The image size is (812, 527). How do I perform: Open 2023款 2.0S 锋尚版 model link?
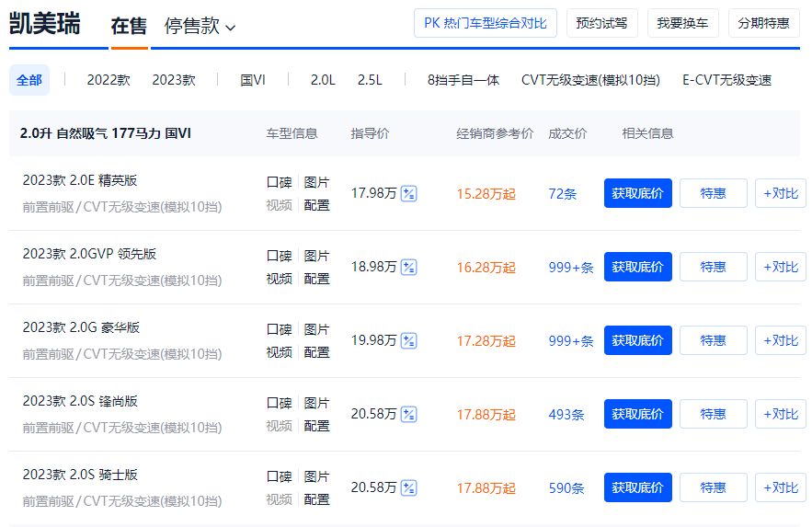coord(80,401)
